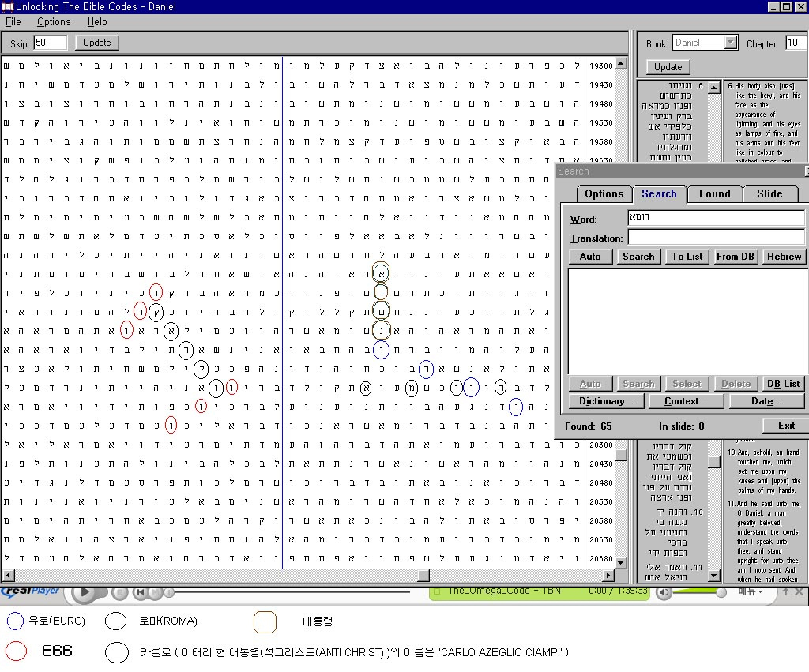Click the Hebrew verse panel scroll-down arrow
This screenshot has height=672, width=809.
714,575
